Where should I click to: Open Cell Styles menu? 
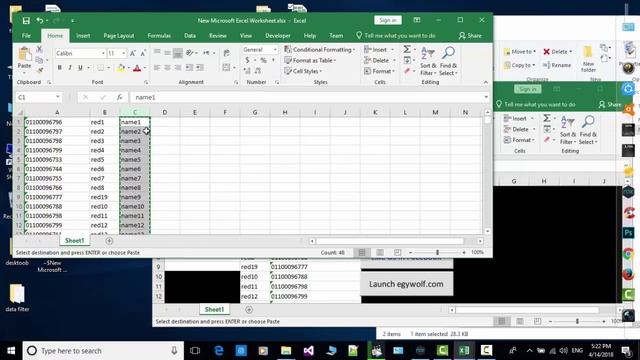(x=303, y=71)
